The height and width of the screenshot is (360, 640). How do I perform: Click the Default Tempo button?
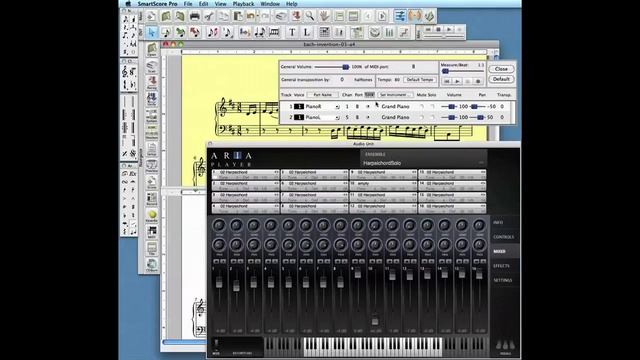coord(420,80)
